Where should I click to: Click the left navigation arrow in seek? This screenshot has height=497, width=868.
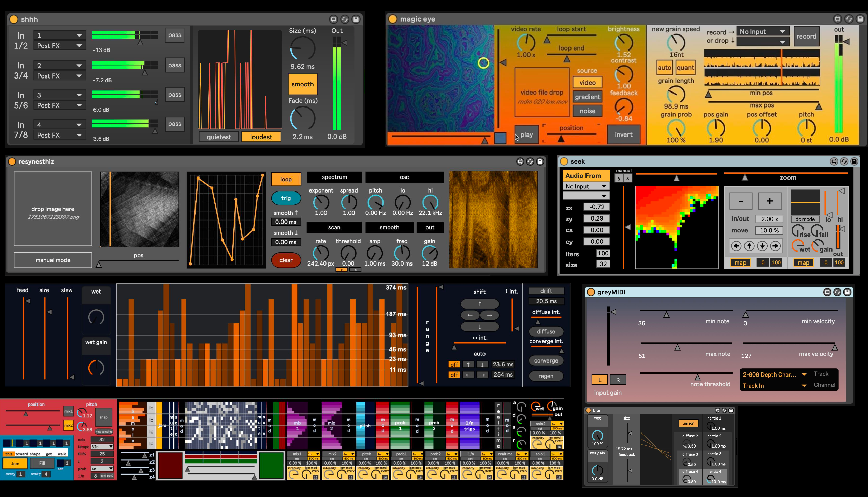(x=737, y=246)
